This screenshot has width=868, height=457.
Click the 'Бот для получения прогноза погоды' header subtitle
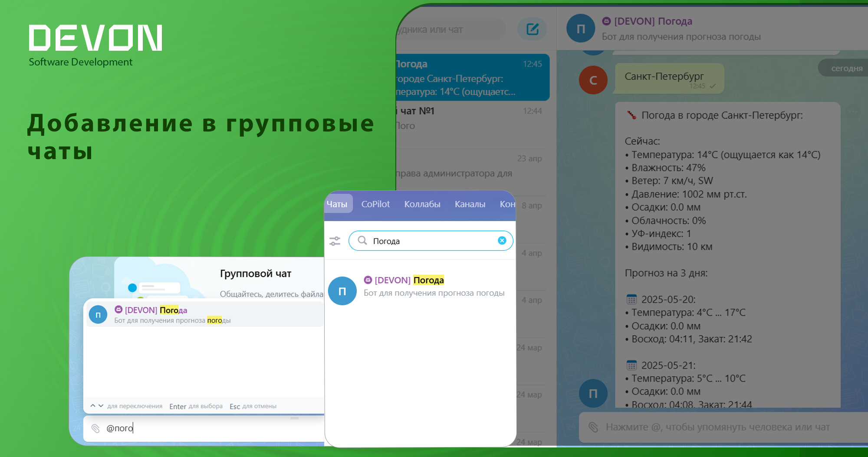[x=681, y=37]
